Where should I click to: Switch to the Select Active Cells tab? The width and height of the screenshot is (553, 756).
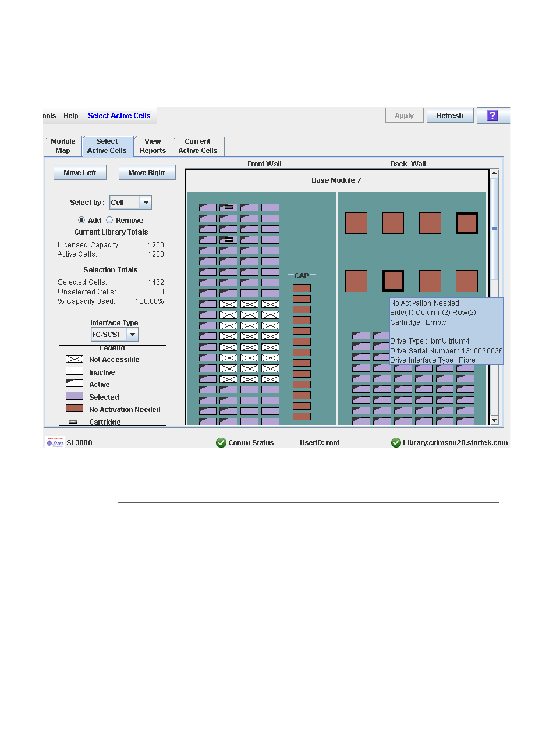(x=107, y=146)
